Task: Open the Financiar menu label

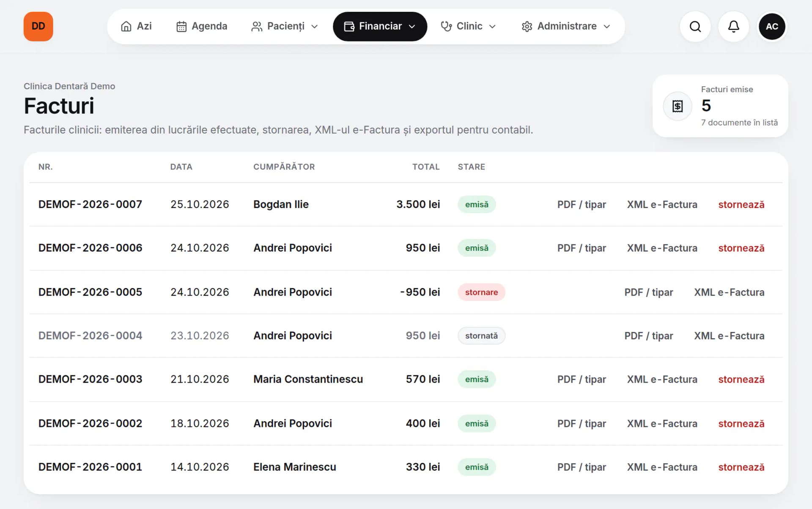Action: pyautogui.click(x=380, y=26)
